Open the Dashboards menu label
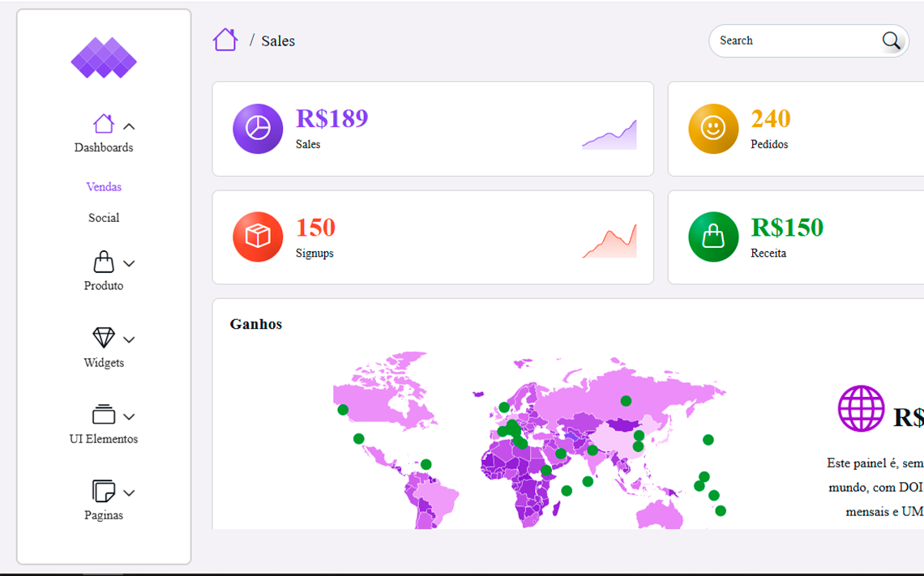924x576 pixels. point(104,147)
